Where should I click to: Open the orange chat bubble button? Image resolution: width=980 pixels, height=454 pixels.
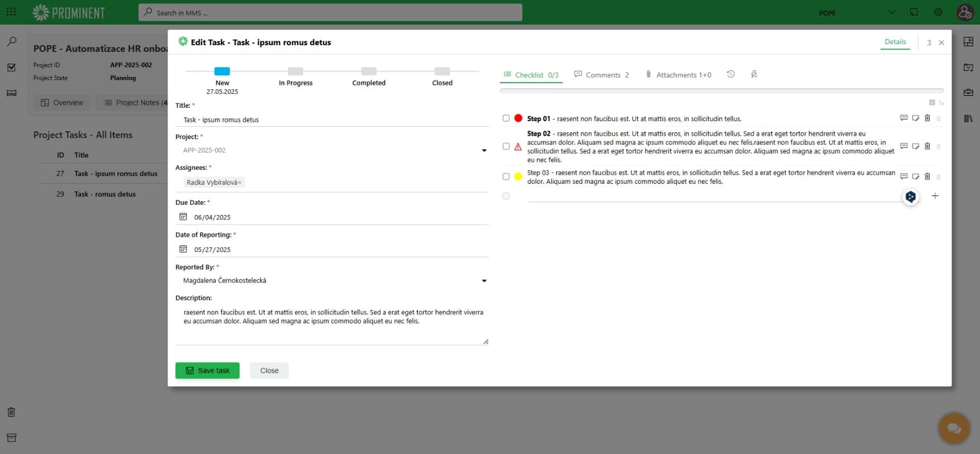(x=954, y=428)
